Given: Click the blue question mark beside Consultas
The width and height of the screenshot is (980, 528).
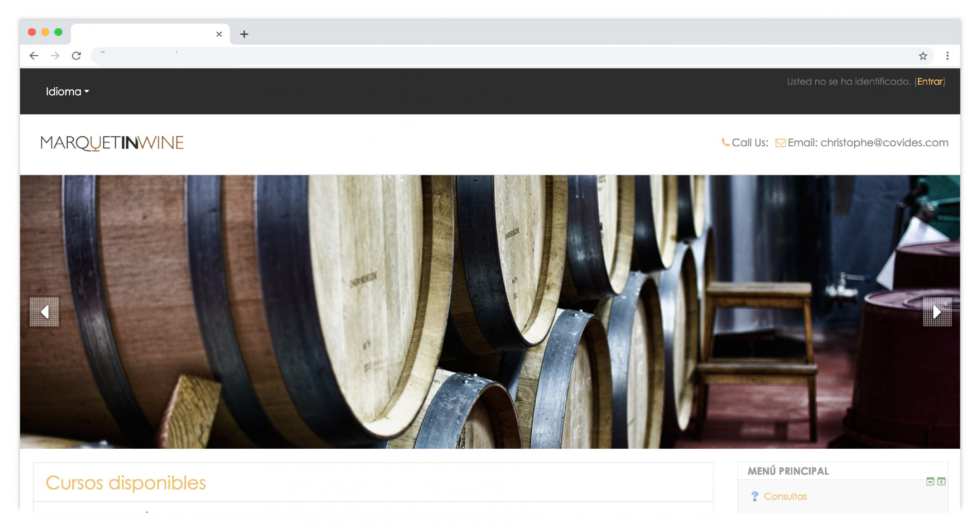Looking at the screenshot, I should coord(755,496).
